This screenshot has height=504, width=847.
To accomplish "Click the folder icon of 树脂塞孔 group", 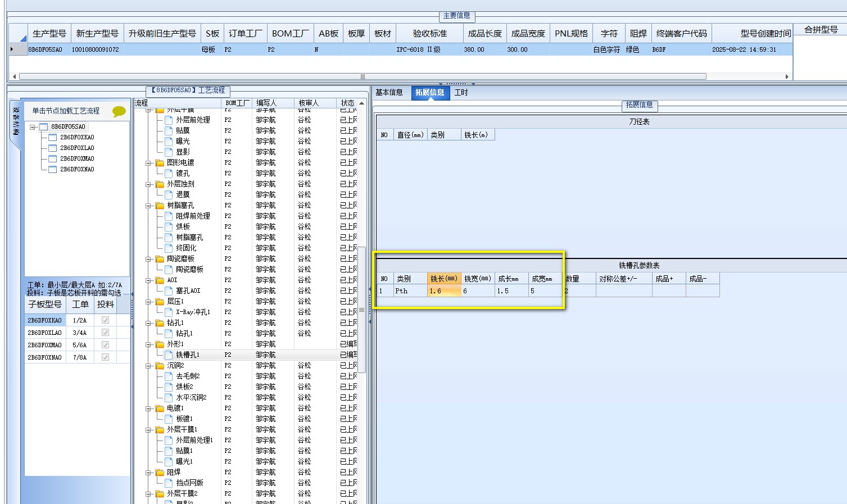I will tap(160, 206).
